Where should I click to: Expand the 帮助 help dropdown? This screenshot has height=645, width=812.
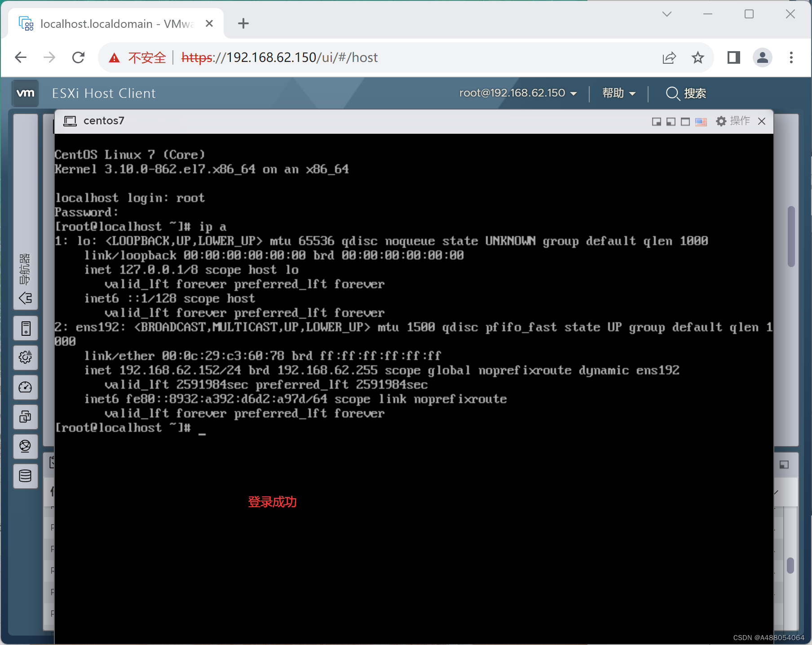pyautogui.click(x=619, y=93)
